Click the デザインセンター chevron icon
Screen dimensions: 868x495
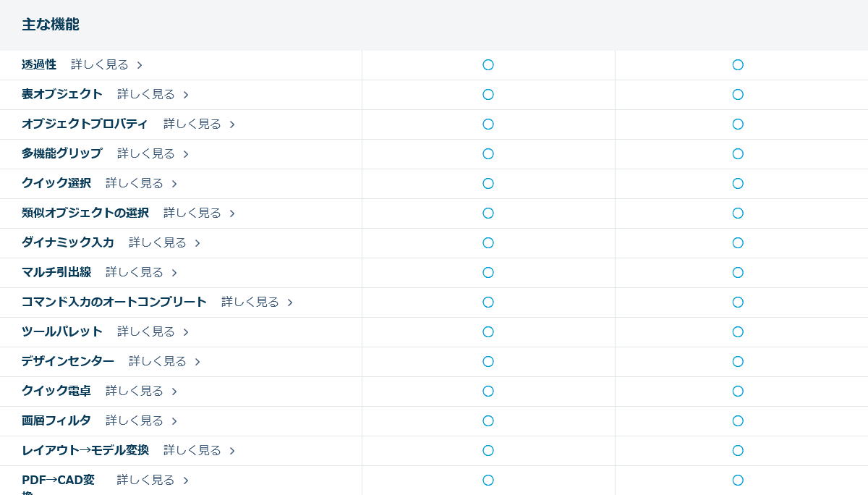[x=197, y=362]
